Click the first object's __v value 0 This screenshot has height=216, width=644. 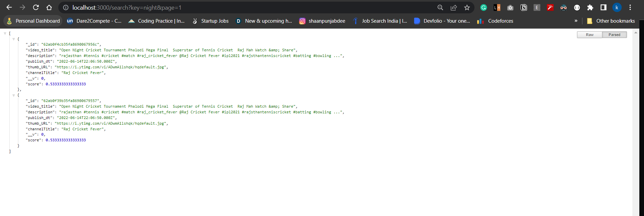[x=42, y=78]
